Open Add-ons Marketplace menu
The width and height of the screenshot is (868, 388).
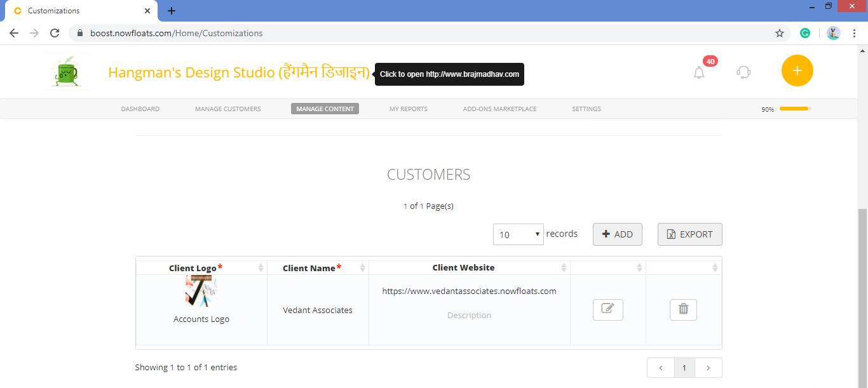[x=500, y=109]
